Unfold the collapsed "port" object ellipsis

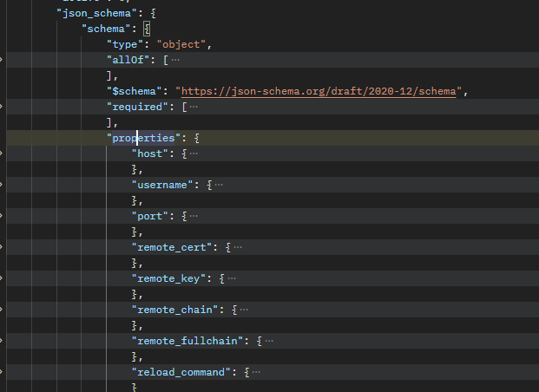pyautogui.click(x=194, y=216)
